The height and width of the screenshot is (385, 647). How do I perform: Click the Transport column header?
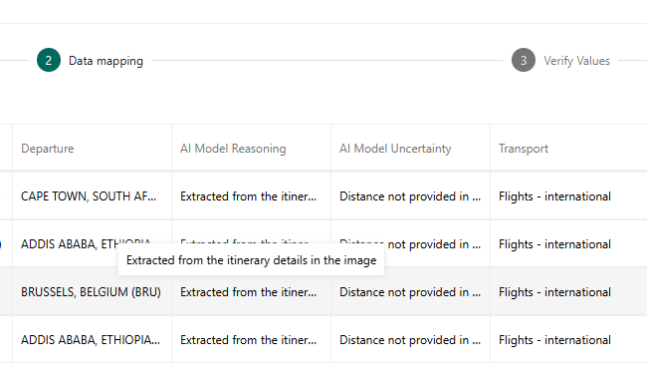(x=523, y=149)
